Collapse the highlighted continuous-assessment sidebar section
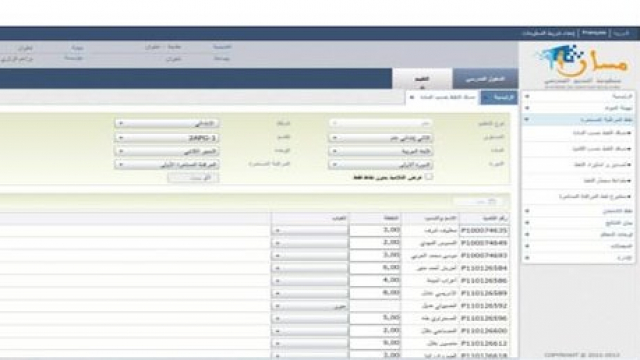 pyautogui.click(x=527, y=119)
